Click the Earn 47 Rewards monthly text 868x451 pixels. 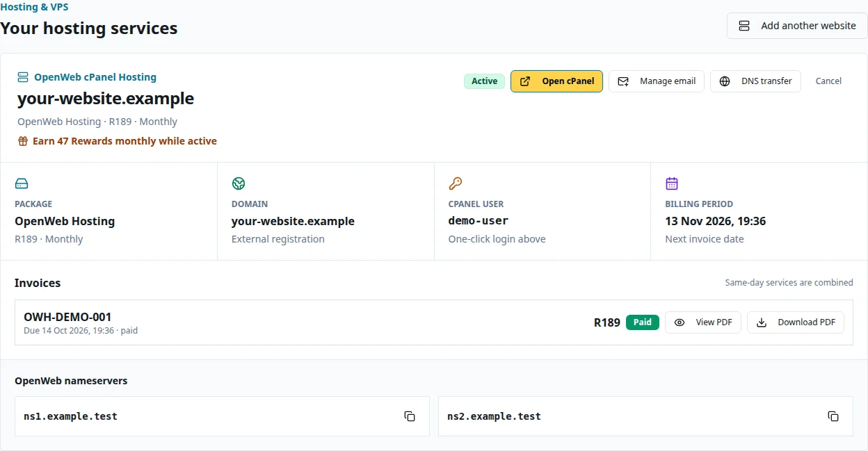tap(124, 141)
